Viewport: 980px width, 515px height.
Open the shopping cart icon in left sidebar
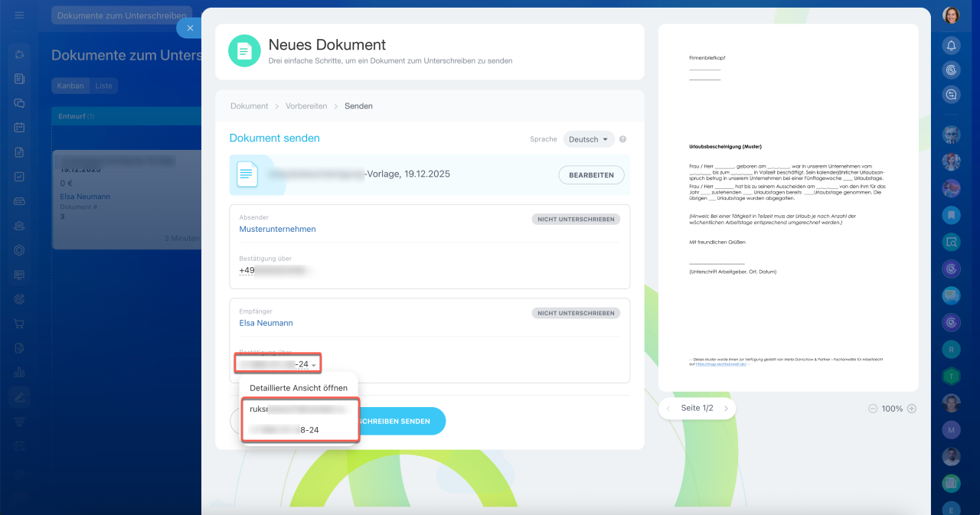click(x=19, y=324)
